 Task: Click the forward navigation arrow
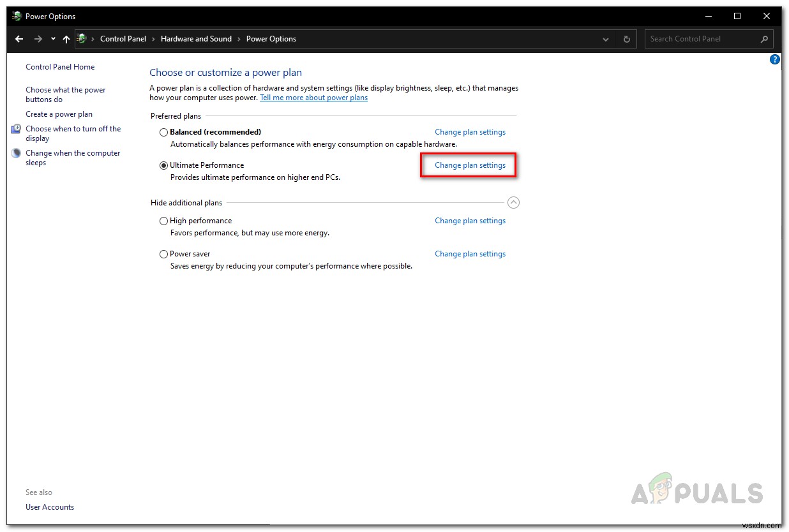pos(37,39)
